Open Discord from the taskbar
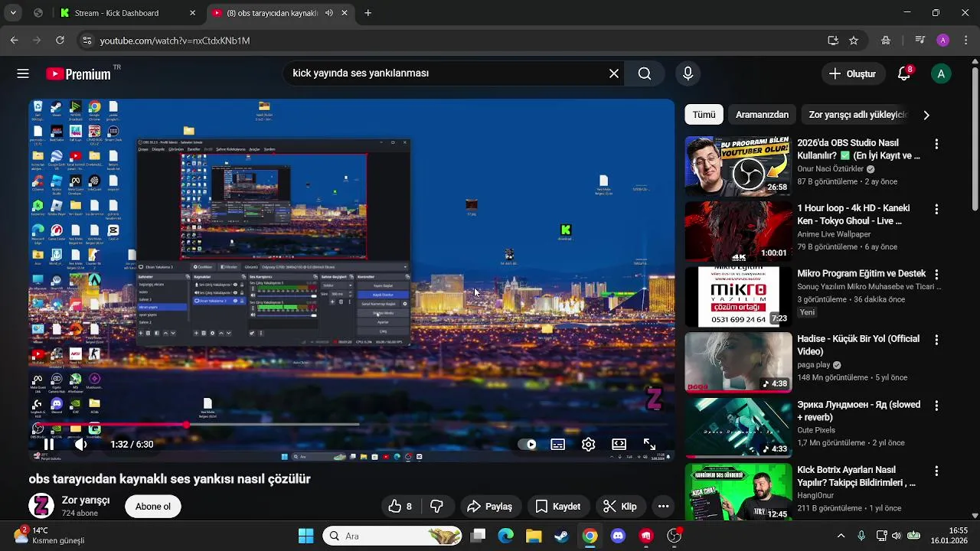 618,536
